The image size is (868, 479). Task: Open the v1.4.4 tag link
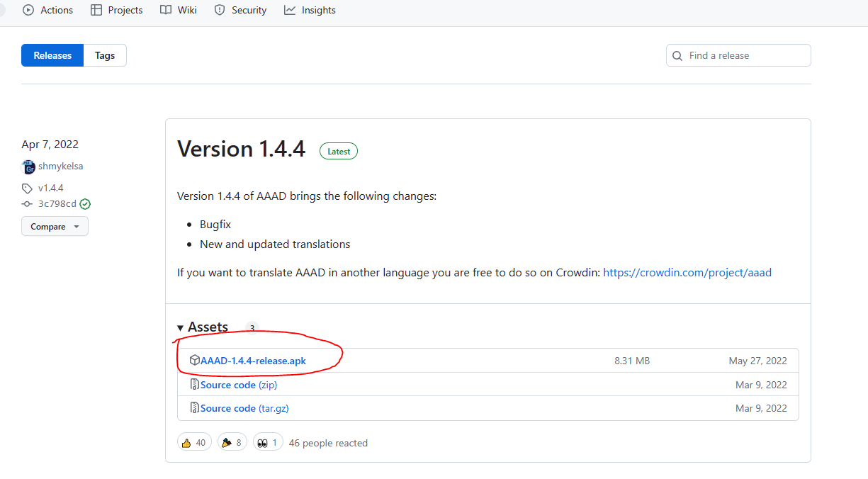pos(51,188)
